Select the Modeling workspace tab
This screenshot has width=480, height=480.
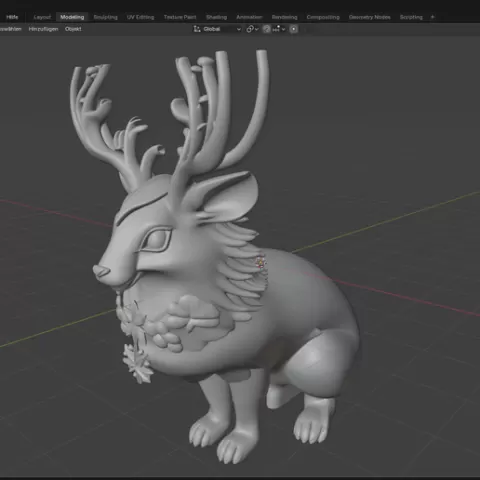pyautogui.click(x=72, y=17)
